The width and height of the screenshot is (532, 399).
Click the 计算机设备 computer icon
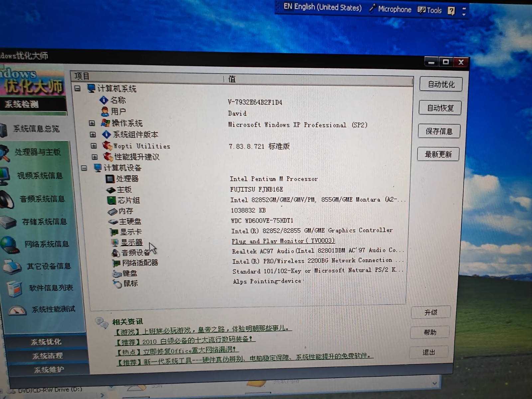point(98,168)
